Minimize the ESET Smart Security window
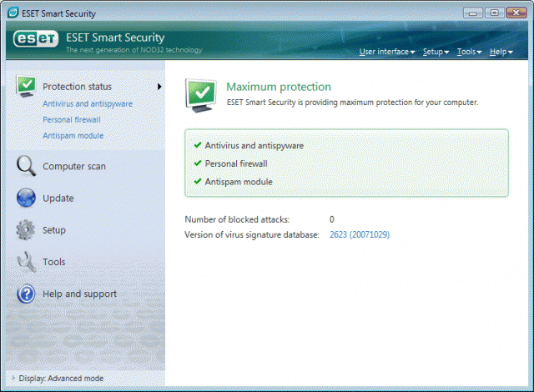Viewport: 534px width, 392px height. (473, 13)
